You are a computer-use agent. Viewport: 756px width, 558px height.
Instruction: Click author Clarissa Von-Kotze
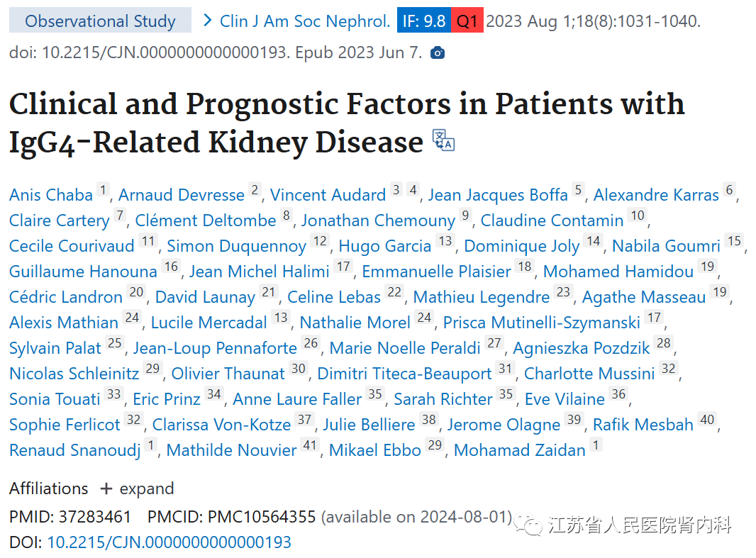(x=222, y=425)
